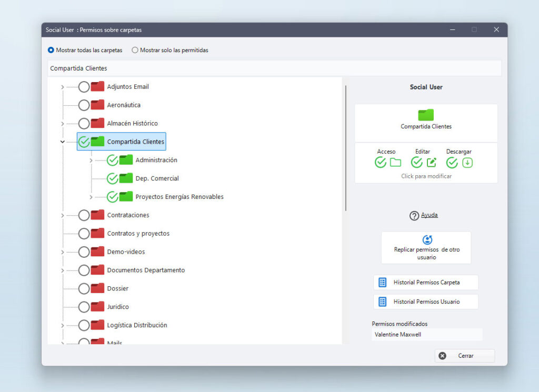Click the red Aeronáutica folder icon
539x392 pixels.
(x=97, y=105)
